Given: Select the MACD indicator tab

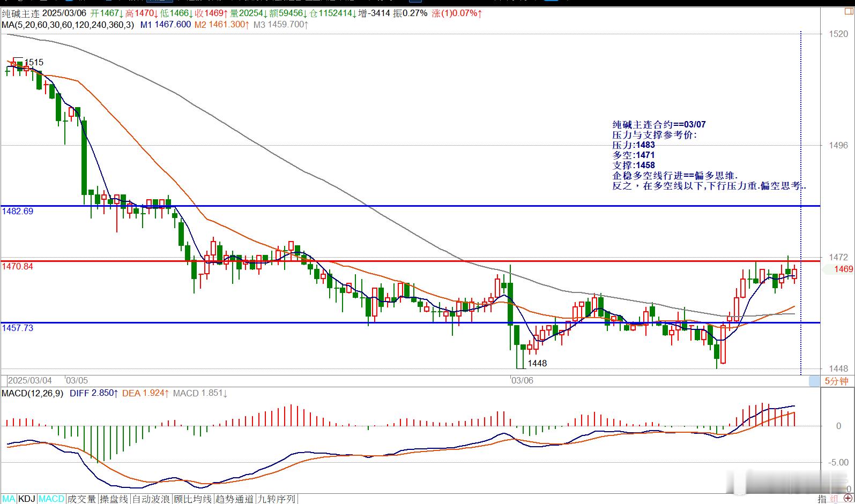Looking at the screenshot, I should pos(51,499).
